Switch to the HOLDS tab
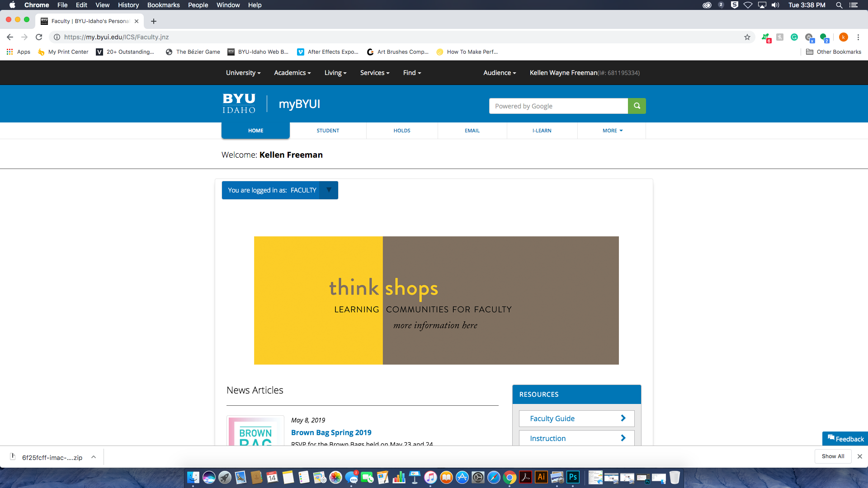The height and width of the screenshot is (488, 868). click(x=402, y=131)
